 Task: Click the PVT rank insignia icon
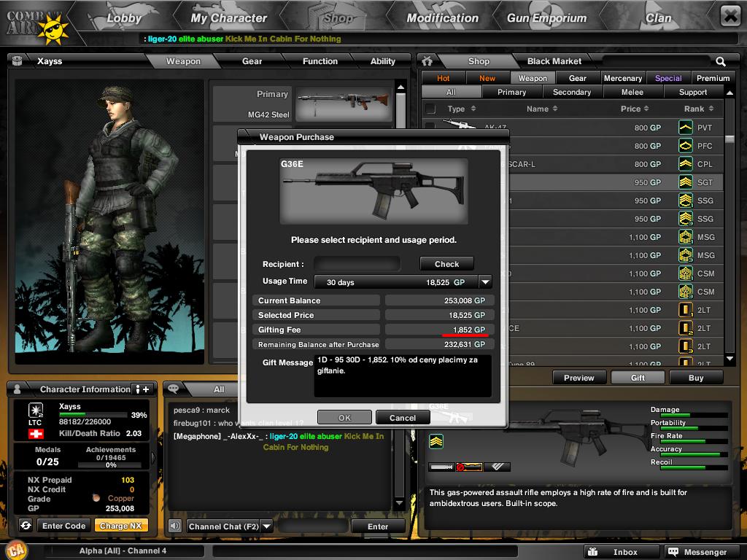click(685, 128)
